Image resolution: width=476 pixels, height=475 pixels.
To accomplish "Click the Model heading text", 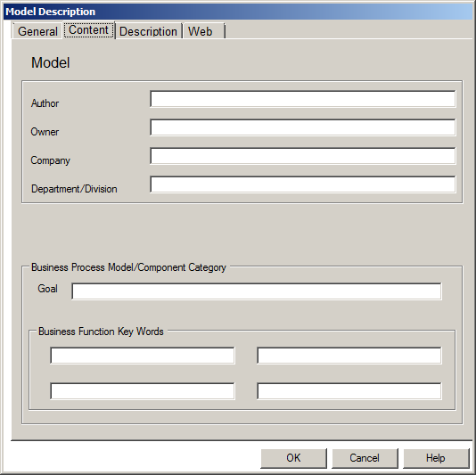I will (x=51, y=62).
